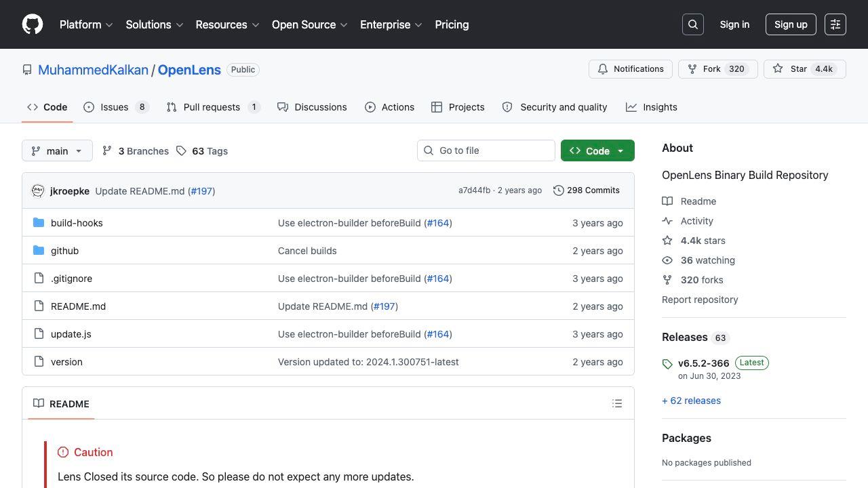The height and width of the screenshot is (488, 868).
Task: Open the jkroepke author name
Action: [70, 191]
